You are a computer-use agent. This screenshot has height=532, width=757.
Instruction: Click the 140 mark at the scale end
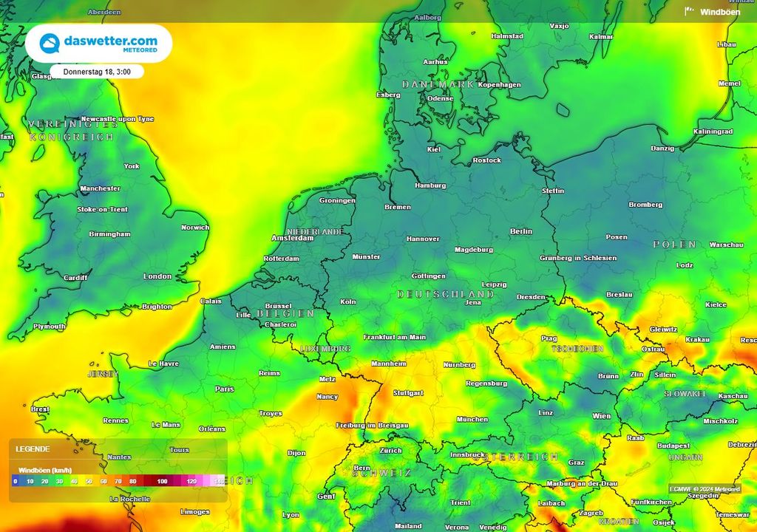(218, 480)
